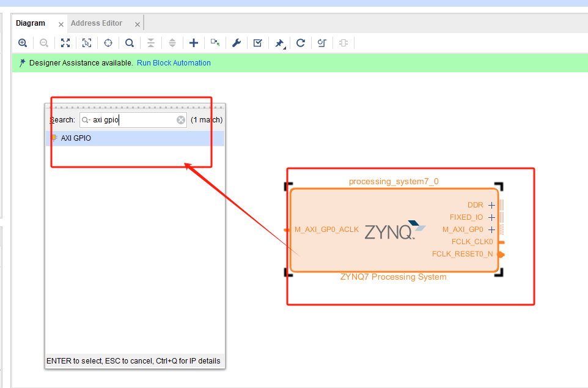Expand the M_AXI_GP0 interface port
The width and height of the screenshot is (588, 388).
click(491, 229)
